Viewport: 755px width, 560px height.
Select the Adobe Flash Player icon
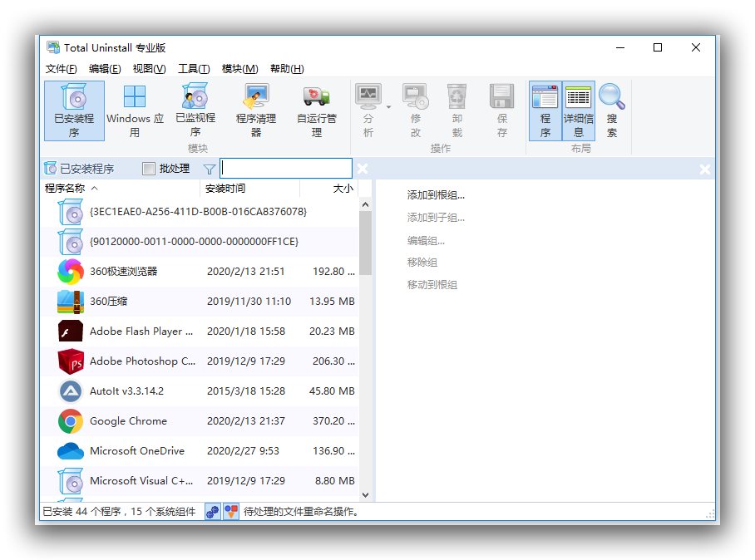tap(71, 331)
